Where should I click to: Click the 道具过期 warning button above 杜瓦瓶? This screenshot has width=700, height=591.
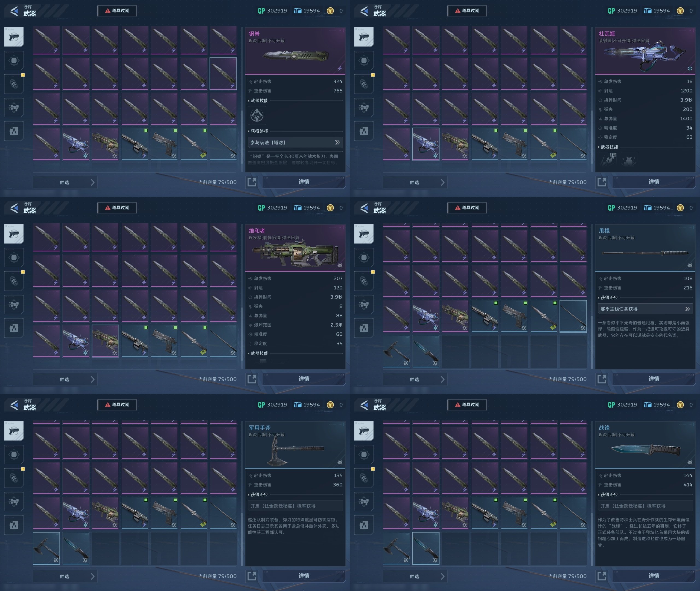(467, 11)
